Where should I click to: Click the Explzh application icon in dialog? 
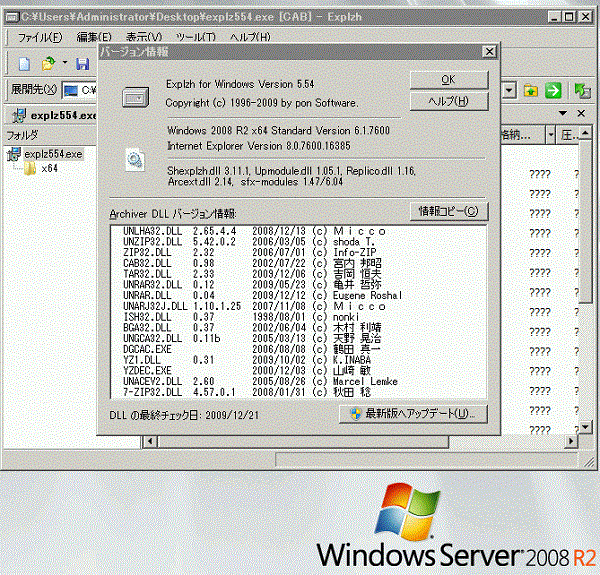coord(135,97)
